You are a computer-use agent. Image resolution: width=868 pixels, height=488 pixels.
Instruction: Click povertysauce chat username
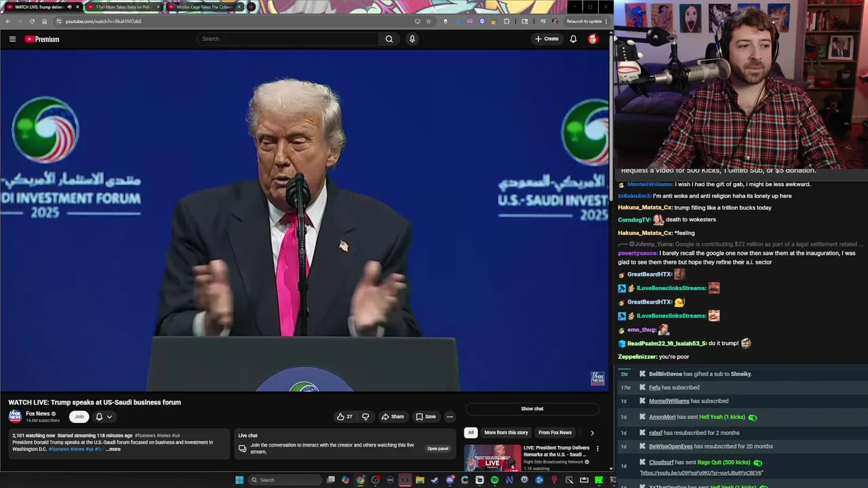(637, 253)
